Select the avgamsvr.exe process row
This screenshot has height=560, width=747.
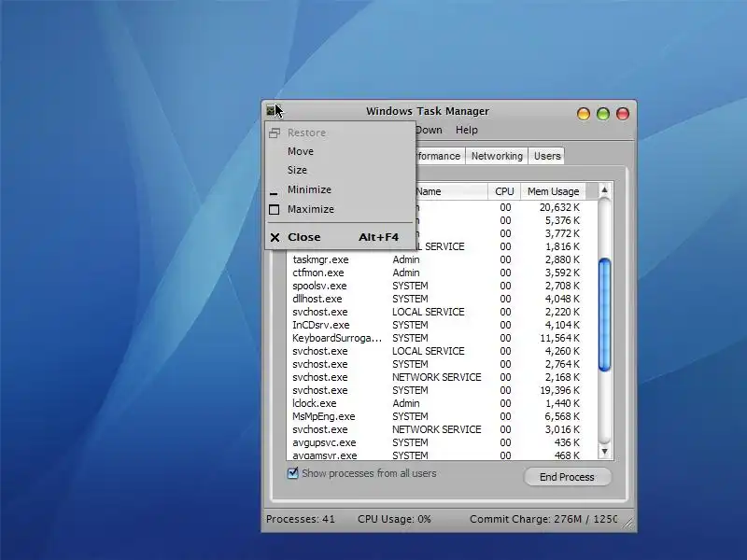pyautogui.click(x=441, y=455)
